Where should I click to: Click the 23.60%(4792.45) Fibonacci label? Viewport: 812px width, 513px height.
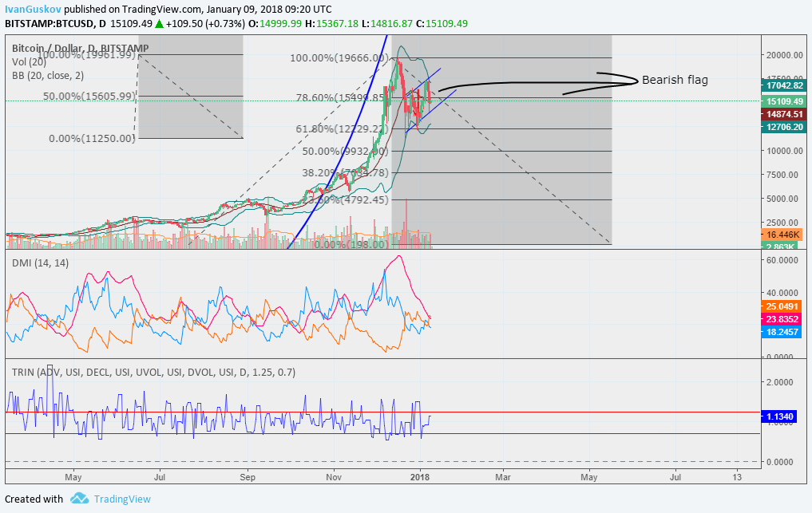pos(345,199)
